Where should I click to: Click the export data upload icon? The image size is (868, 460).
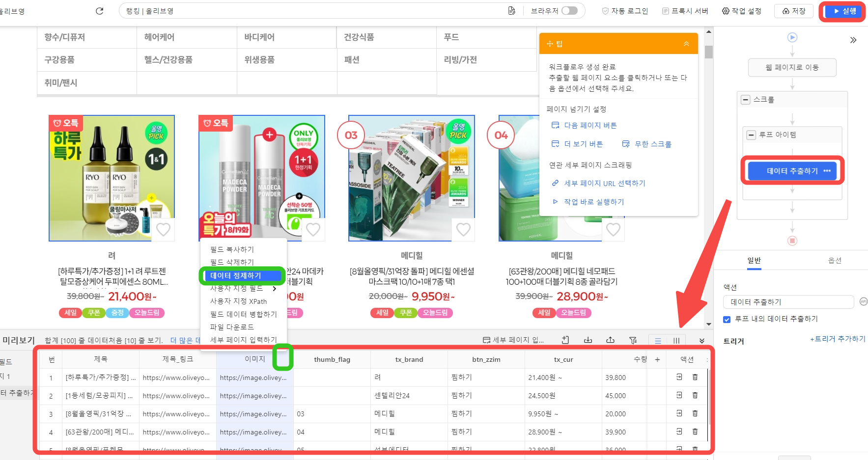(610, 340)
